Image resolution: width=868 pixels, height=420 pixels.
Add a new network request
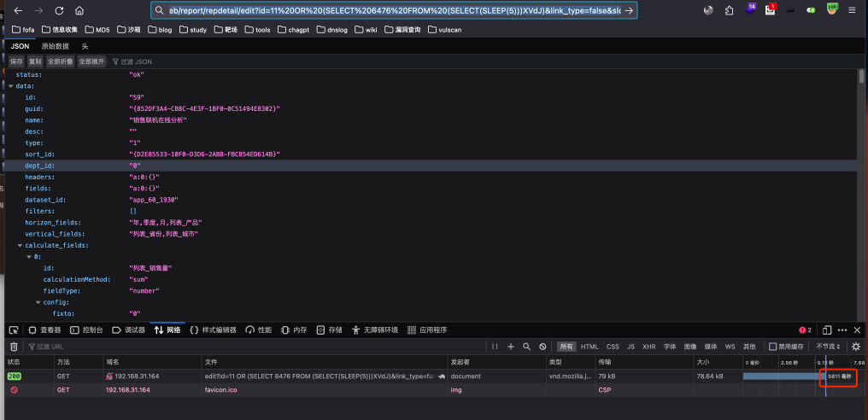511,347
